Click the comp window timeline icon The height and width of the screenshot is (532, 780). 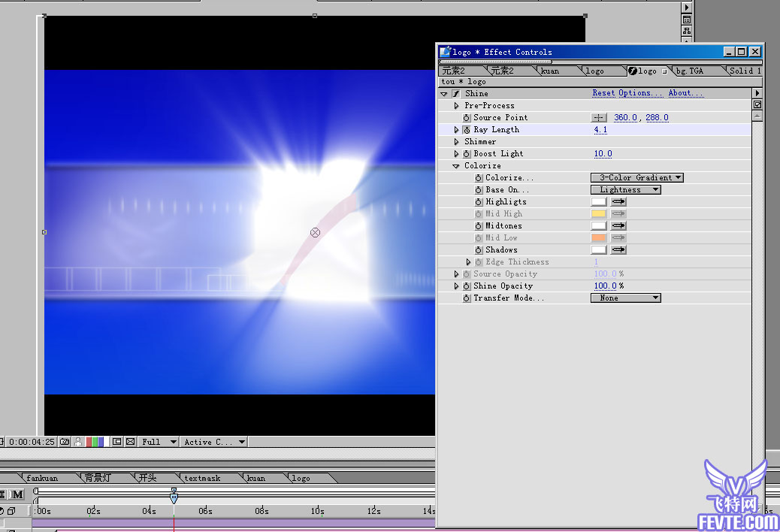(687, 20)
